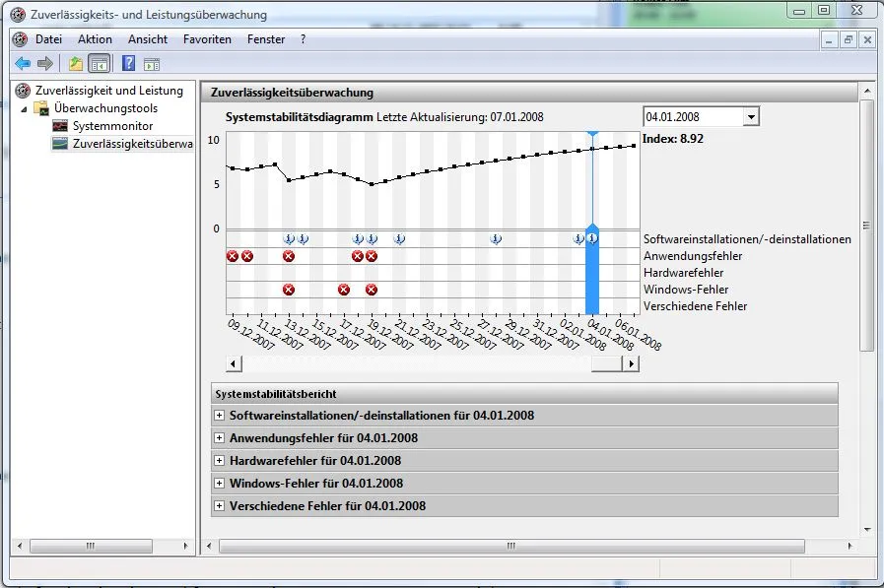This screenshot has width=884, height=588.
Task: Collapse the Überwachungstools tree node triangle
Action: (x=25, y=109)
